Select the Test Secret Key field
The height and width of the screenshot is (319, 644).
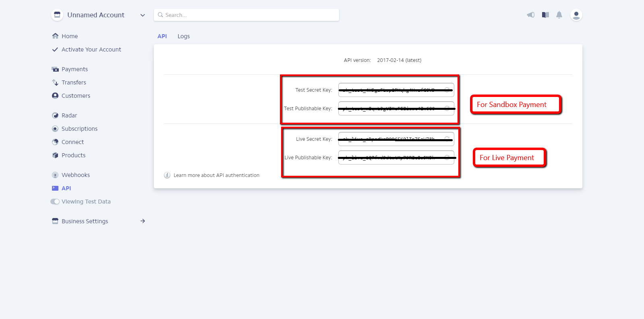[396, 90]
